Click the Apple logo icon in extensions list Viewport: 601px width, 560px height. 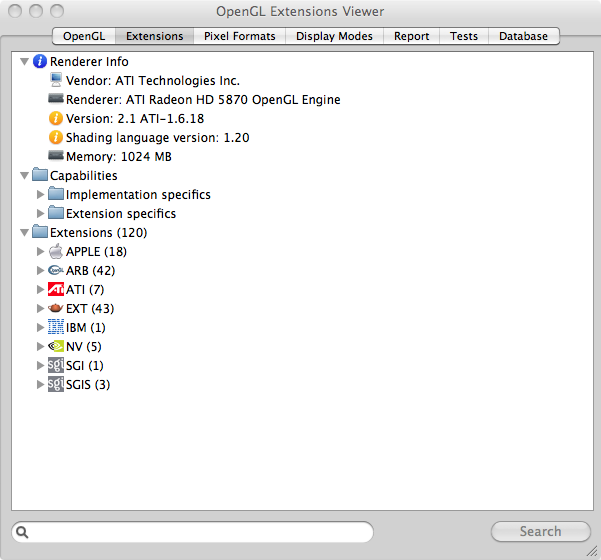(56, 251)
